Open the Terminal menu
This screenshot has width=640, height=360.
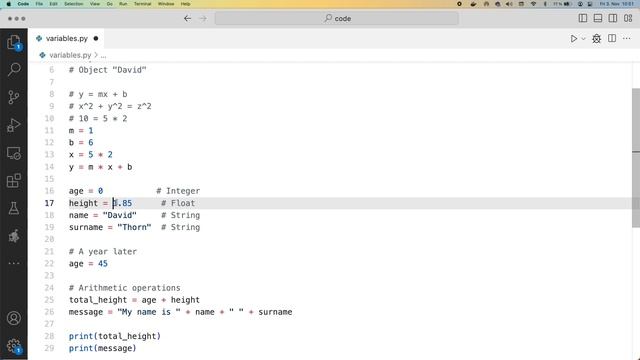click(x=142, y=4)
